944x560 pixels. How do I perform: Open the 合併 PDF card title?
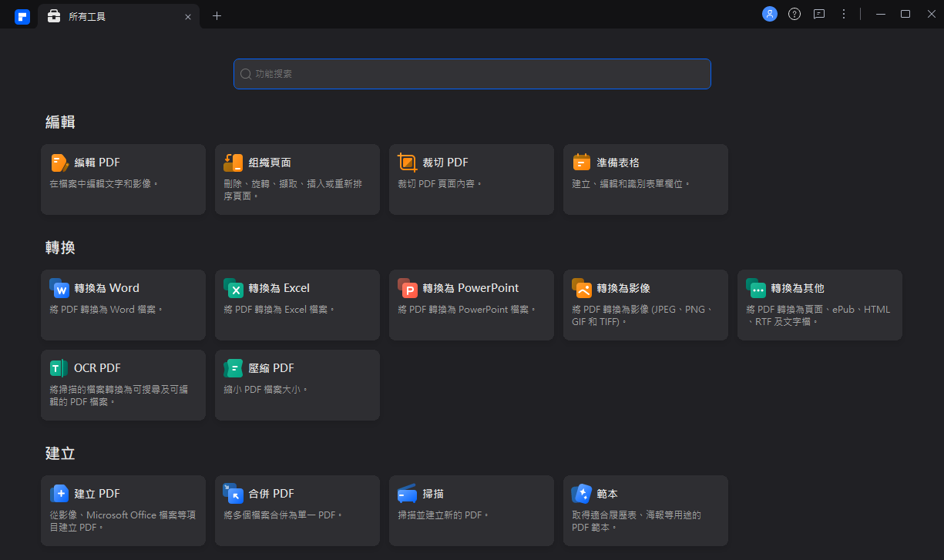[271, 494]
